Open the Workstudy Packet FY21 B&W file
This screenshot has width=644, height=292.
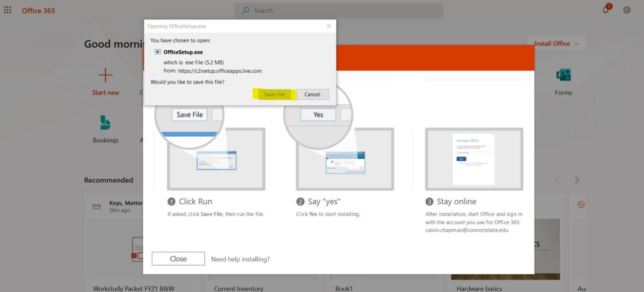(x=134, y=288)
